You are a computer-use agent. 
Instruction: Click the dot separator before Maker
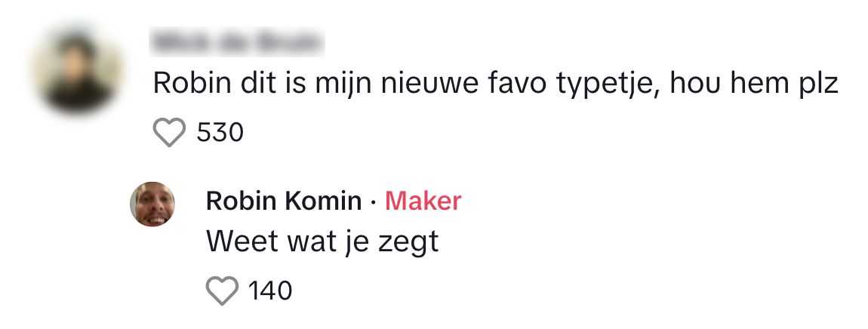(x=374, y=202)
